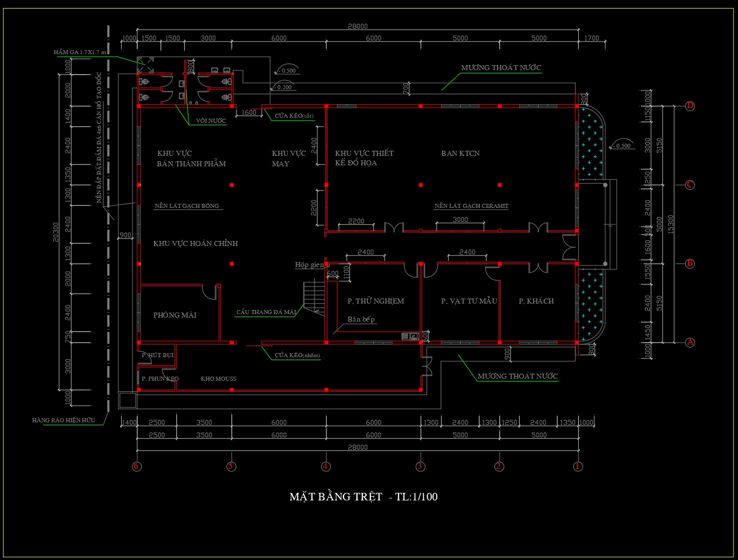Select the 1700 dimension text
This screenshot has width=738, height=560.
[591, 38]
